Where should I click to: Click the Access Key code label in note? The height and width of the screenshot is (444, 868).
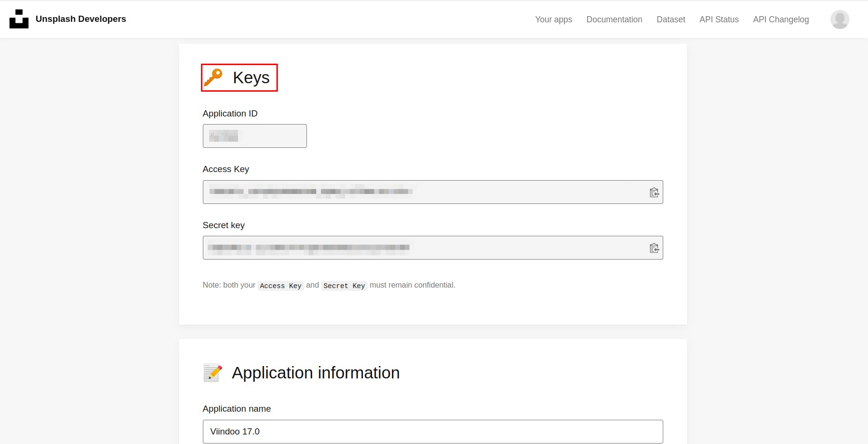coord(280,286)
